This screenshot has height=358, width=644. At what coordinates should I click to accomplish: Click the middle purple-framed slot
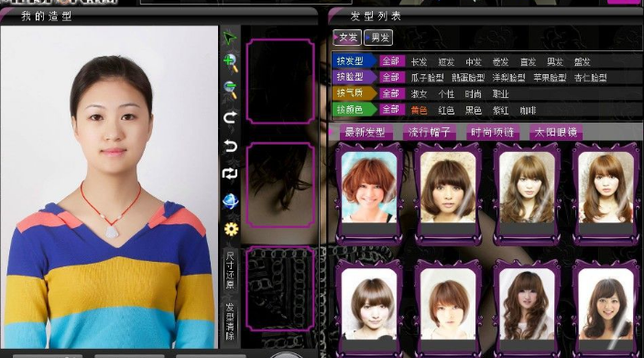(x=280, y=185)
